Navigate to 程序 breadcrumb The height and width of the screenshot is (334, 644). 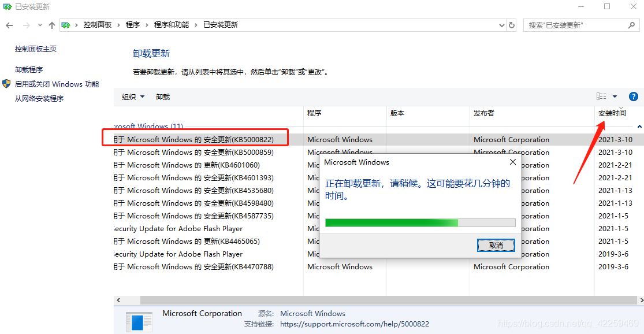pos(133,25)
